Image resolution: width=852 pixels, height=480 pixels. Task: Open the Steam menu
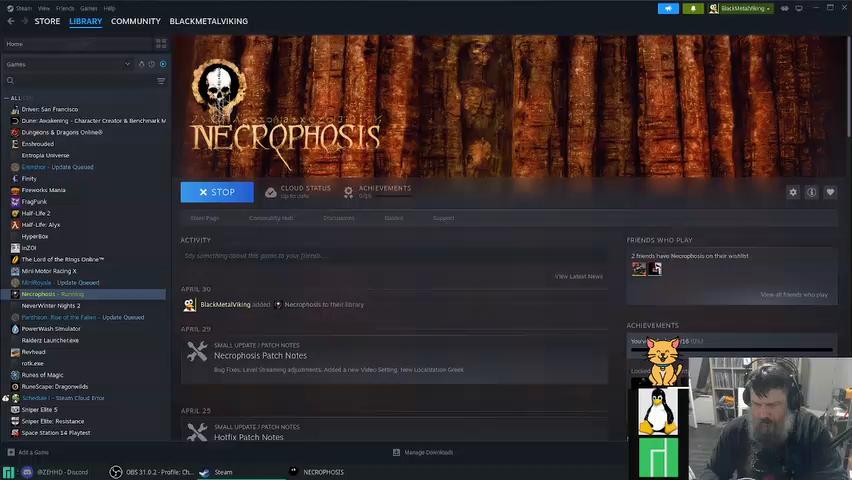23,8
